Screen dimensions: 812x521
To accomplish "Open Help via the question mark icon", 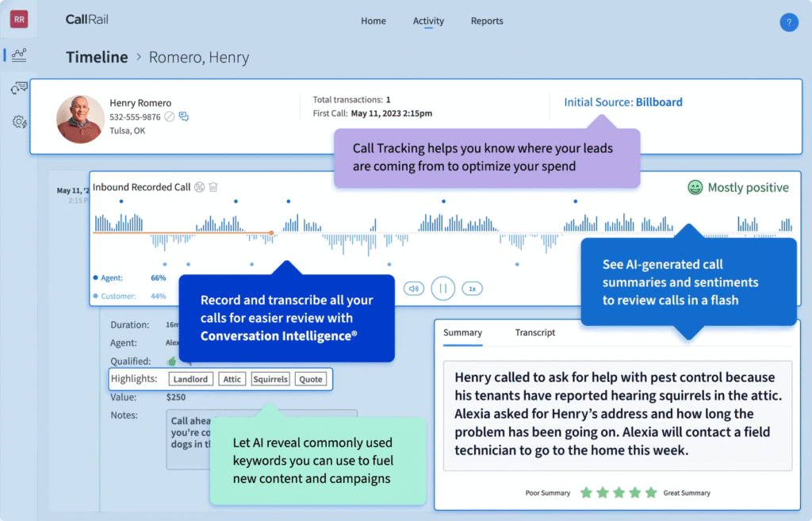I will click(x=789, y=22).
